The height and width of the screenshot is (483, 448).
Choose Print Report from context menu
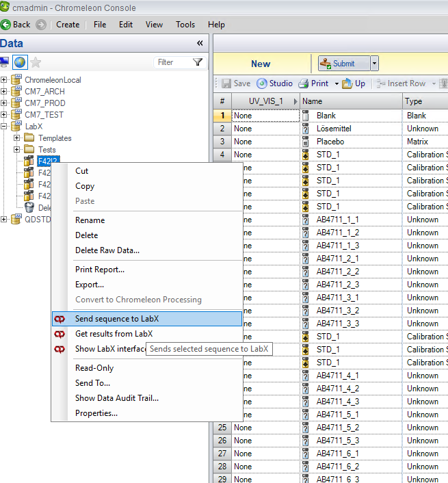point(147,270)
